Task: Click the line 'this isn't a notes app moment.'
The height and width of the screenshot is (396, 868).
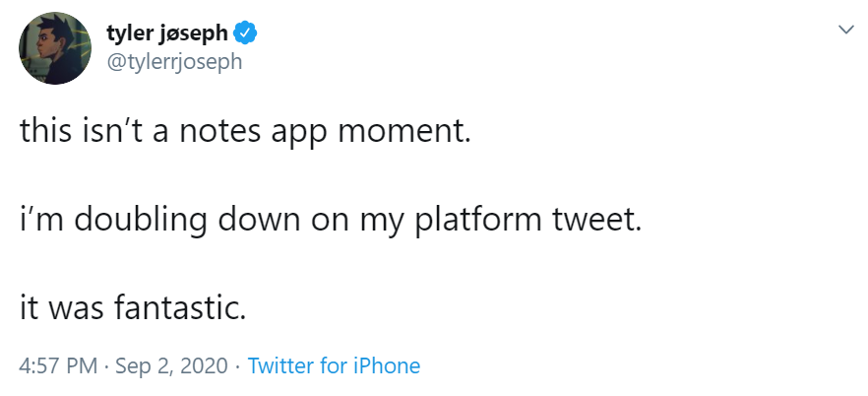Action: [246, 130]
